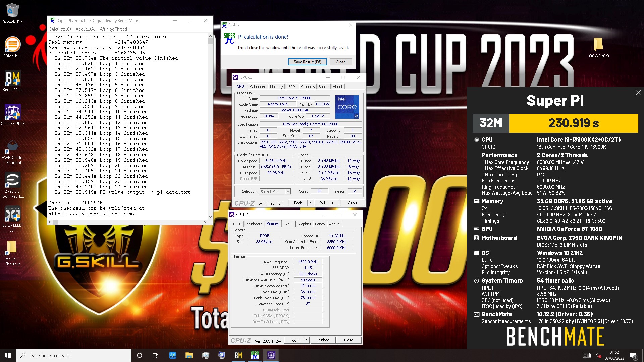Open the OCWC2023 desktop folder
This screenshot has width=644, height=362.
599,47
